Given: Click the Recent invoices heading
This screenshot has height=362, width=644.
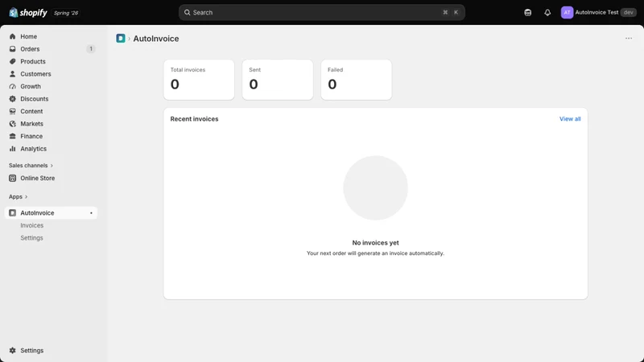Looking at the screenshot, I should point(194,119).
